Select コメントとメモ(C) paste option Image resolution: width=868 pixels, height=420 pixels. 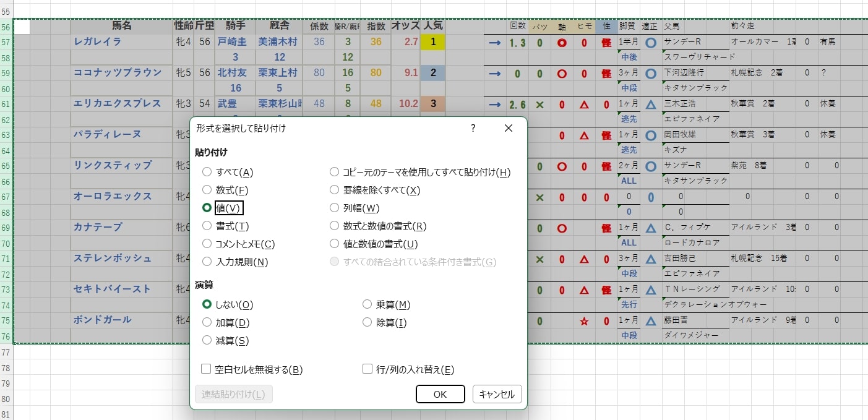pos(207,244)
